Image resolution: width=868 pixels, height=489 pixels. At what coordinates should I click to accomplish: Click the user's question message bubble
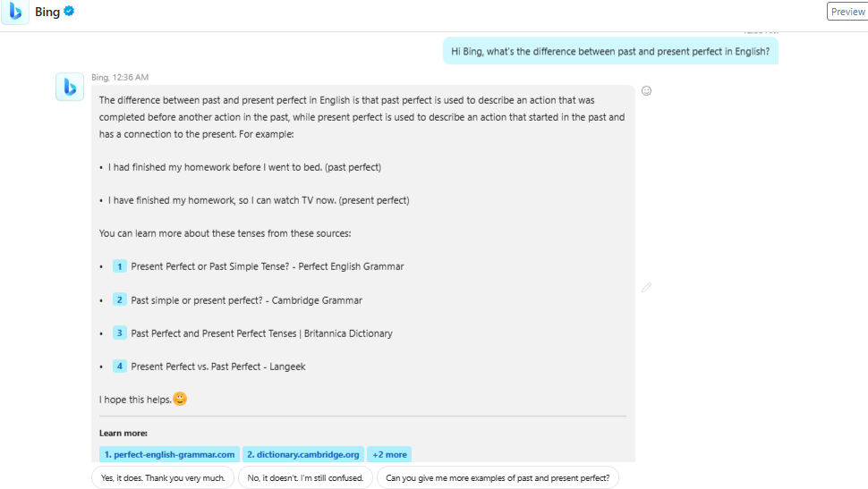pyautogui.click(x=610, y=51)
